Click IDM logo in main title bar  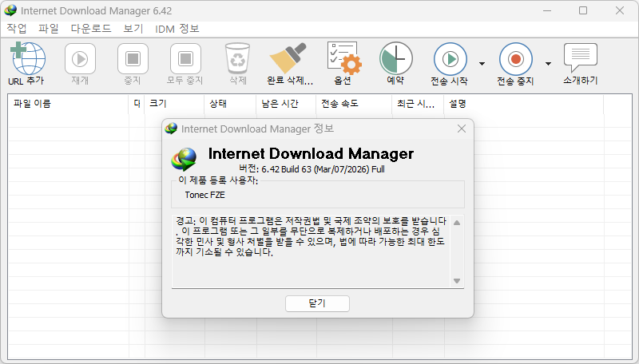10,10
